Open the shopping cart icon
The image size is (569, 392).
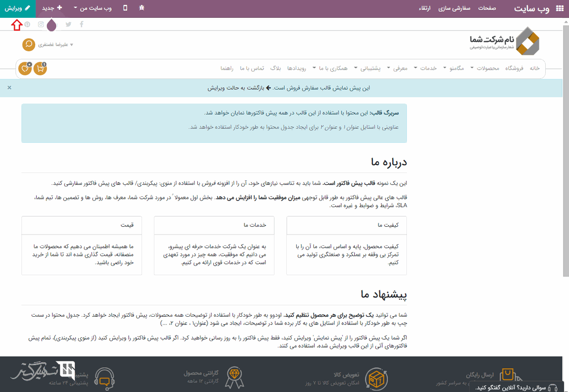pyautogui.click(x=40, y=68)
